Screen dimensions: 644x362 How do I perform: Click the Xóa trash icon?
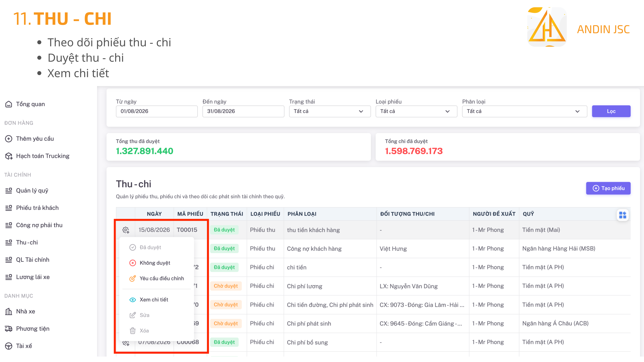coord(132,331)
